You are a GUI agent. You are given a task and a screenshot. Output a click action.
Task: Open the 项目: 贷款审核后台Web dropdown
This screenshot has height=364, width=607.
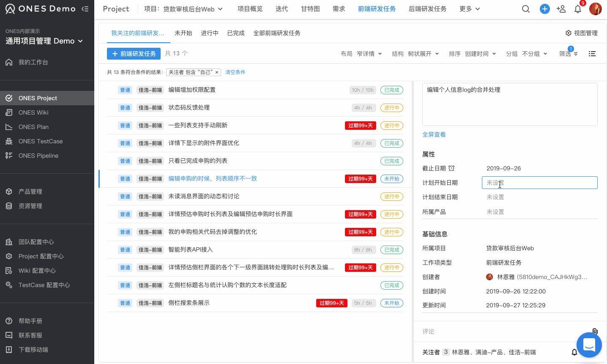(183, 9)
